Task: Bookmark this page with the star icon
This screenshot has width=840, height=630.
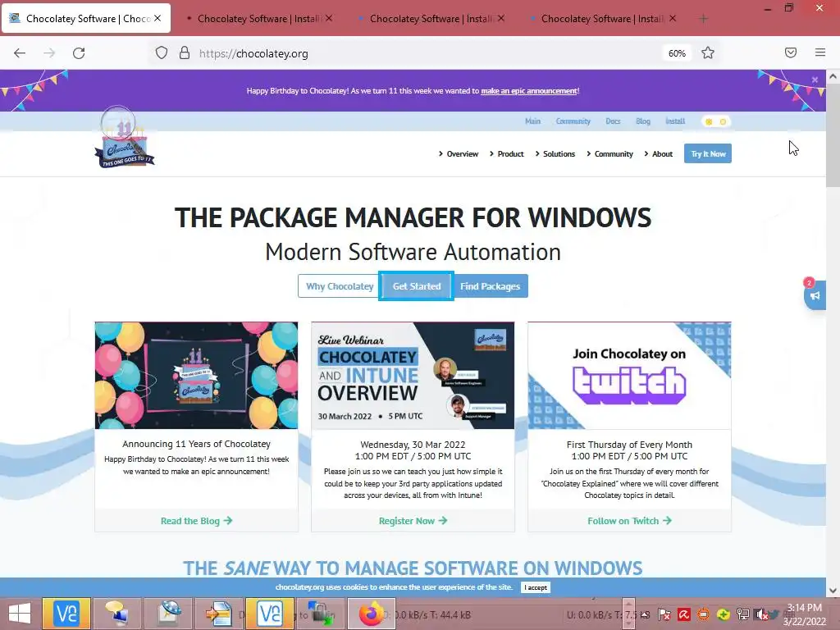Action: 708,53
